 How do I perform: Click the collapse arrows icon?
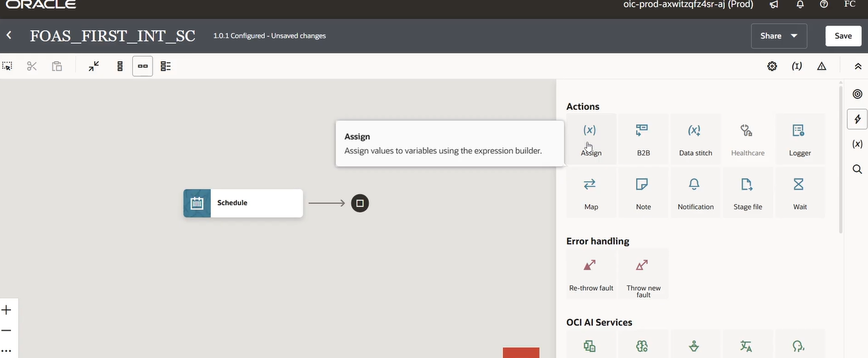[x=94, y=66]
